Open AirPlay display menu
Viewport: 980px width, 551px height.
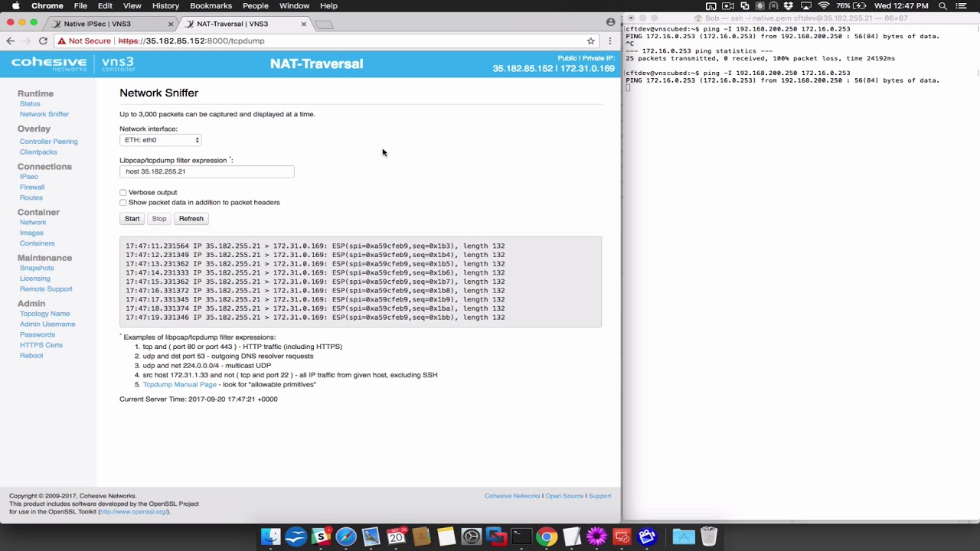point(806,5)
